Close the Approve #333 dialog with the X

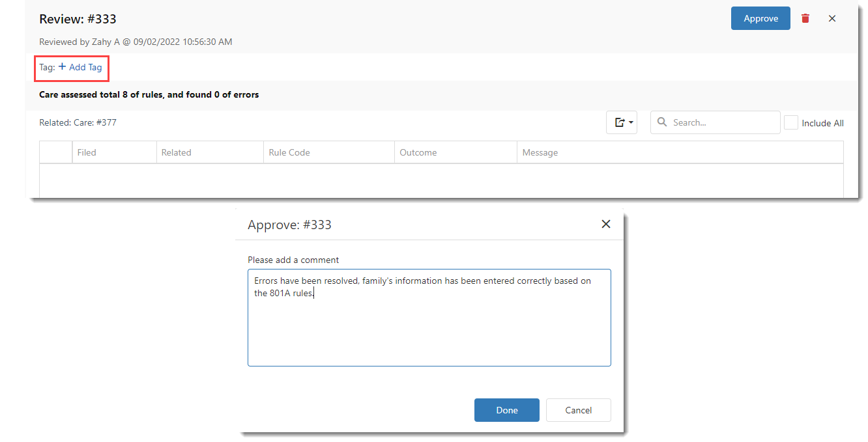[x=606, y=224]
